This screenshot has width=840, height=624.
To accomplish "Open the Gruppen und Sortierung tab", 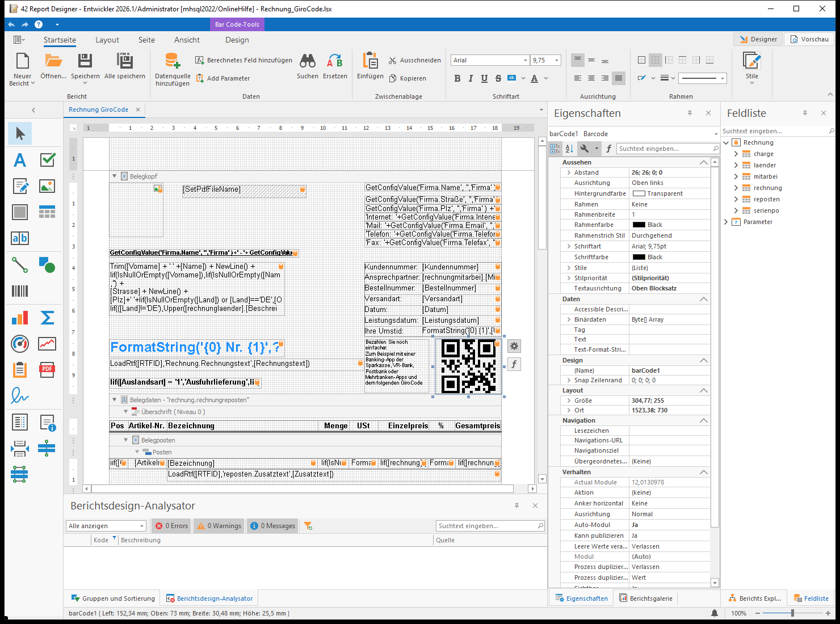I will (113, 598).
